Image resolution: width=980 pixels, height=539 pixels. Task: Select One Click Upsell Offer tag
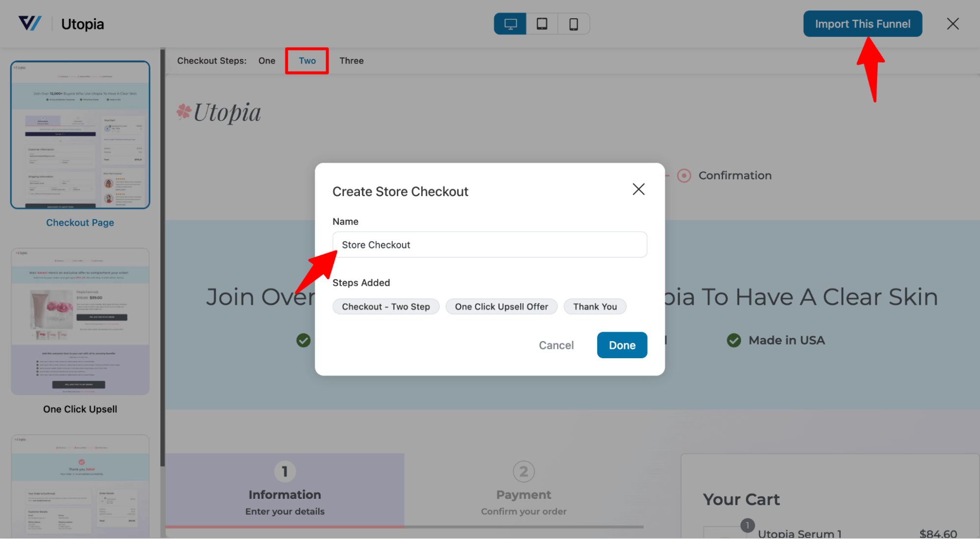pyautogui.click(x=502, y=307)
